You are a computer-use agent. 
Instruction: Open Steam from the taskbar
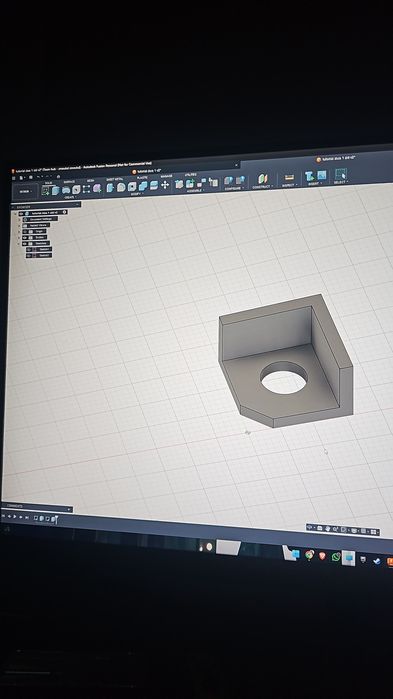coord(377,561)
